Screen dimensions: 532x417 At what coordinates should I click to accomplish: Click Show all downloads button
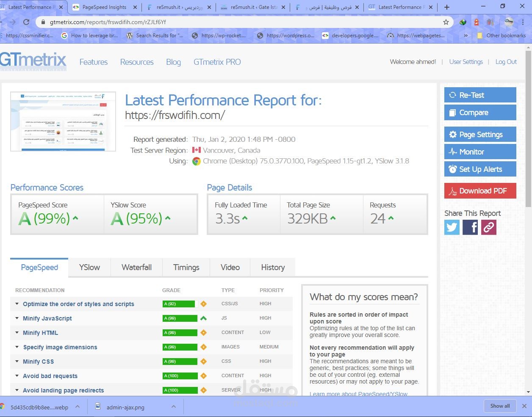click(500, 406)
